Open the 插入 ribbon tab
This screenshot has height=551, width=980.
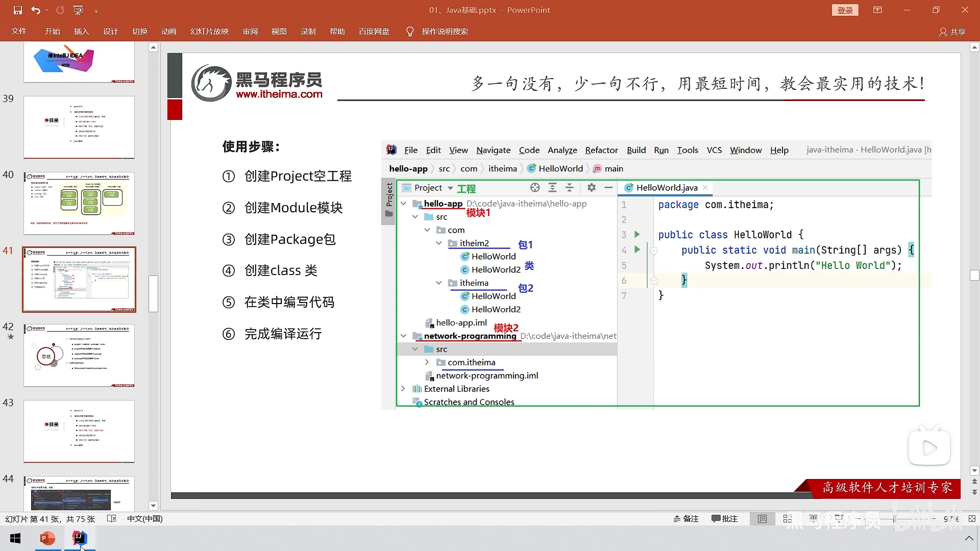[x=81, y=32]
